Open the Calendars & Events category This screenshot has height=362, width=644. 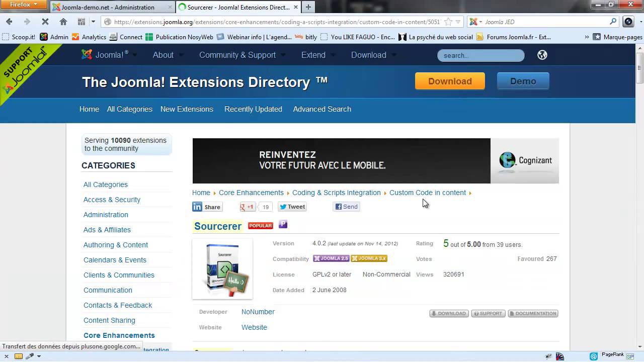[x=115, y=260]
